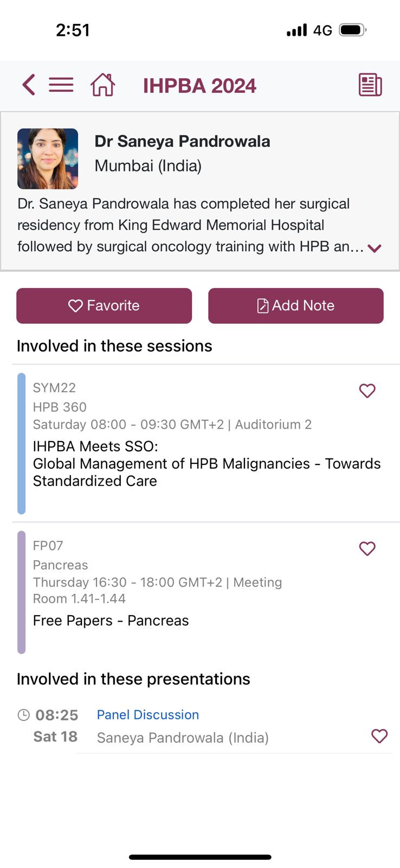This screenshot has width=400, height=868.
Task: Favorite the Panel Discussion presentation heart
Action: click(379, 736)
